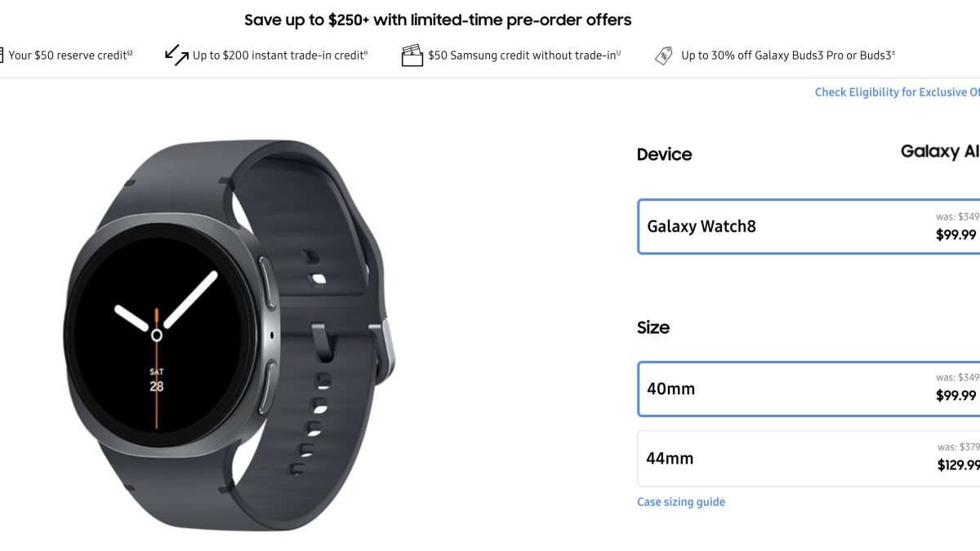This screenshot has width=980, height=551.
Task: Click the Device section heading
Action: (x=664, y=154)
